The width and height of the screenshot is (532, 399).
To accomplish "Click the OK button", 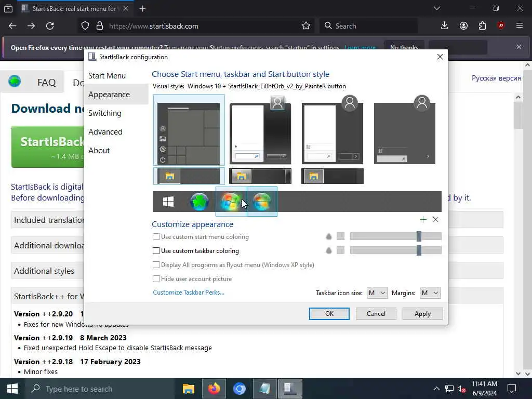I will (x=329, y=313).
